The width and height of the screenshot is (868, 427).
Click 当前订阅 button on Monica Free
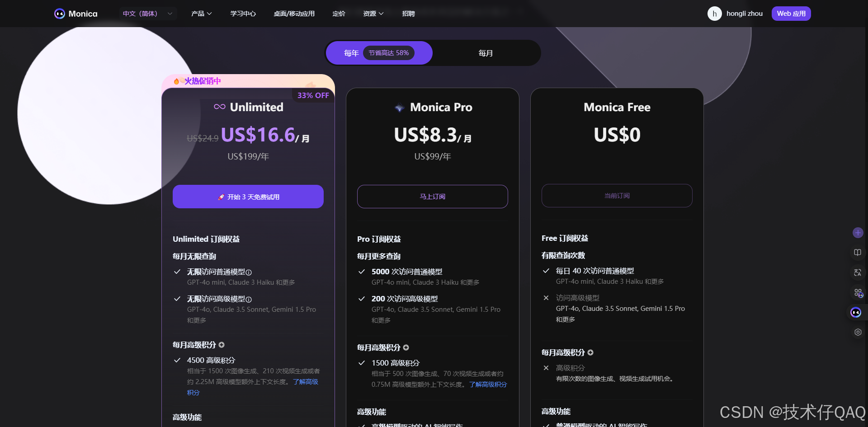[617, 196]
